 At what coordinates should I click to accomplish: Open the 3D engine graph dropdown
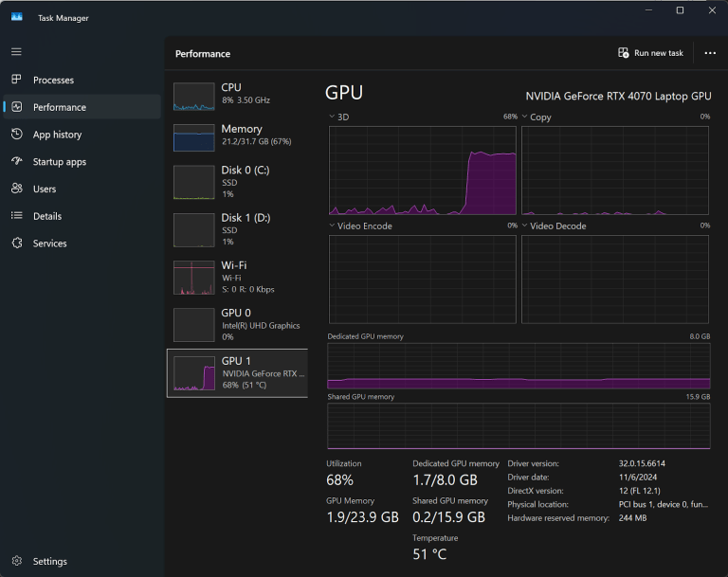[333, 117]
